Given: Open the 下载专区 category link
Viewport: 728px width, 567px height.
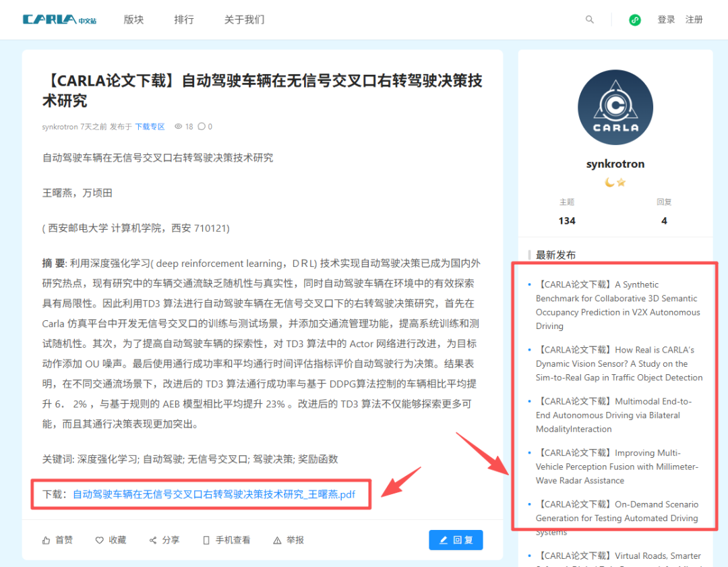Looking at the screenshot, I should pos(150,127).
